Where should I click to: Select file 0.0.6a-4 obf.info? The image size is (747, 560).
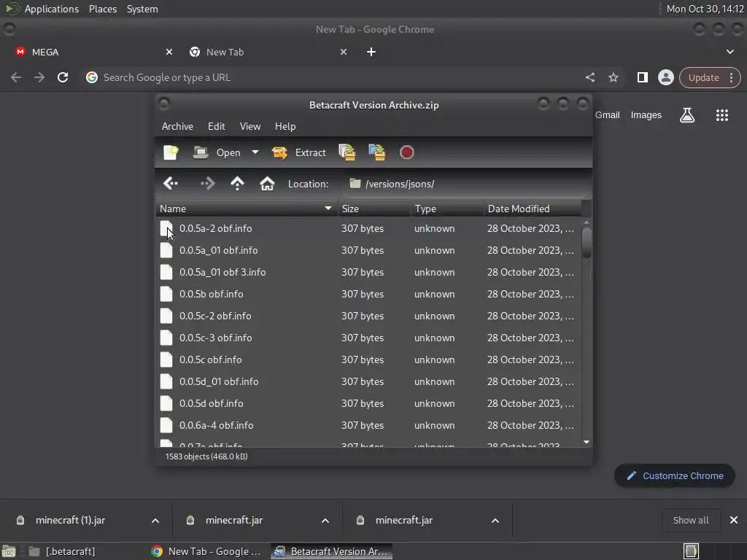click(368, 426)
